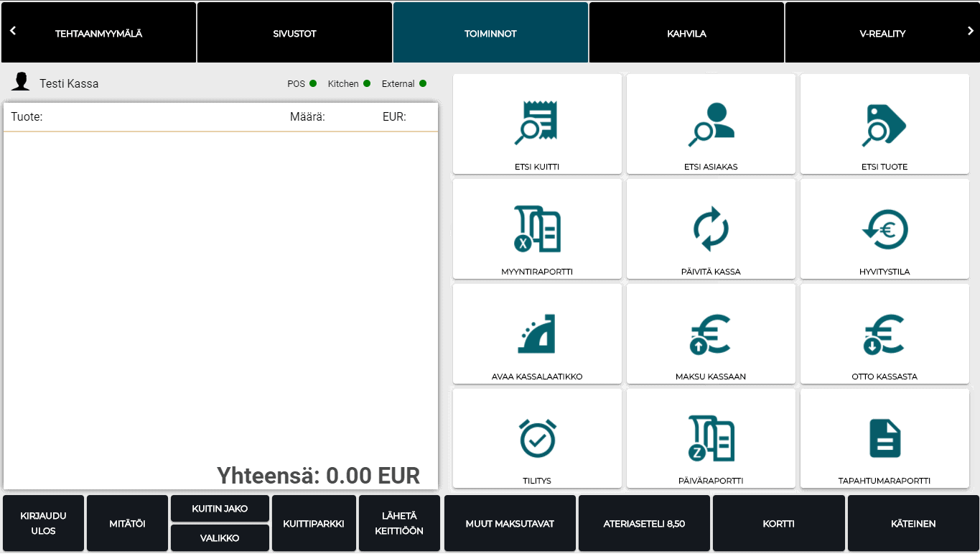
Task: Select the Etsi Tuote product search icon
Action: click(885, 123)
